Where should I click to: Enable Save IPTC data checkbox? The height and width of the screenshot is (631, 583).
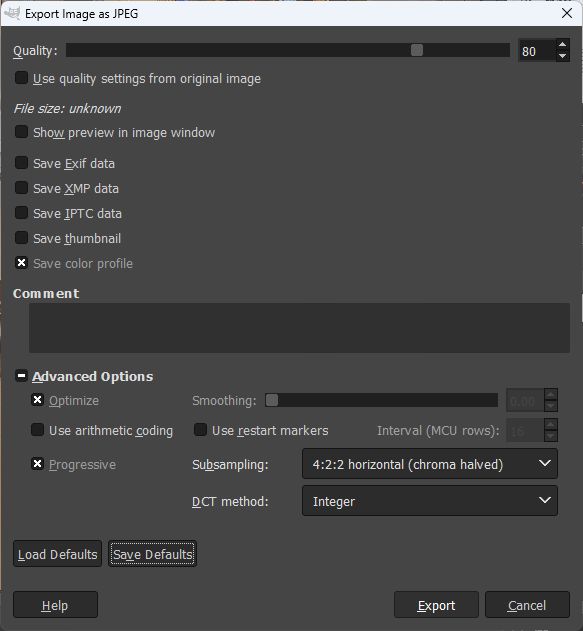tap(21, 212)
